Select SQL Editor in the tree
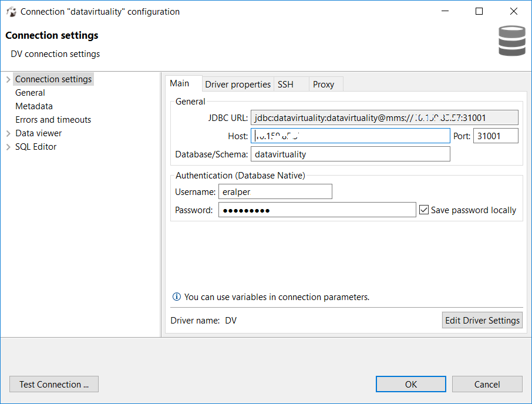 pyautogui.click(x=36, y=147)
